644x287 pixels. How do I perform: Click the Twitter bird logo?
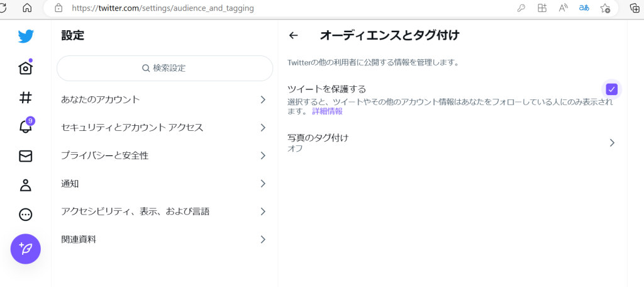tap(26, 36)
